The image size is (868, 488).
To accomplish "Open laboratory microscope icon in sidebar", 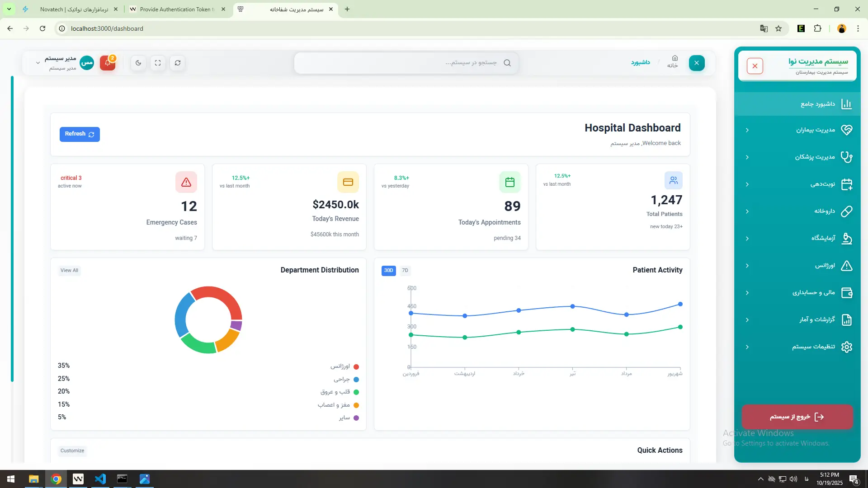I will (x=846, y=238).
